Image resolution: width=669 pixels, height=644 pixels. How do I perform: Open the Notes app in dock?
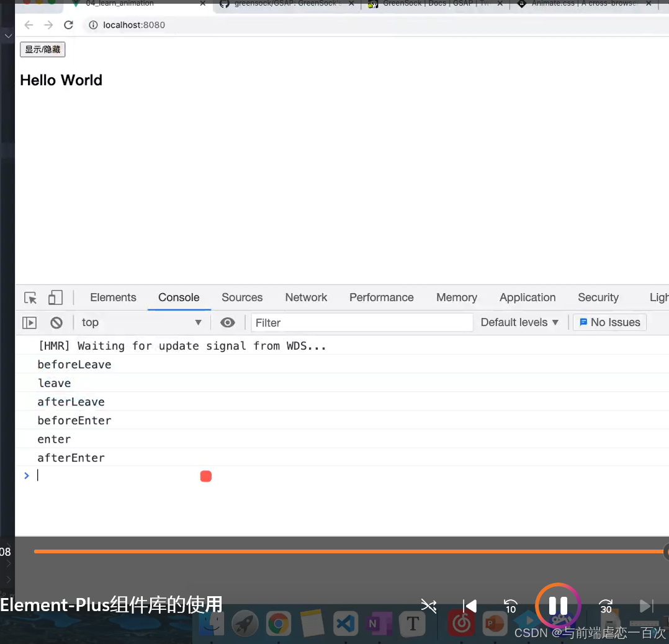tap(312, 624)
